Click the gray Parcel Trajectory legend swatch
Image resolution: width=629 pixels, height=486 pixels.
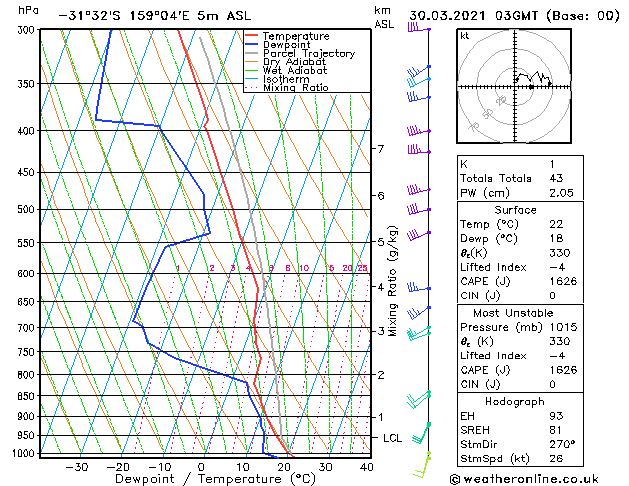click(252, 53)
